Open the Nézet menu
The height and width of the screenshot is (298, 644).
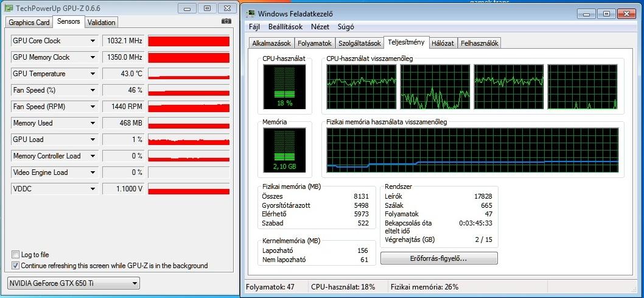(x=320, y=27)
